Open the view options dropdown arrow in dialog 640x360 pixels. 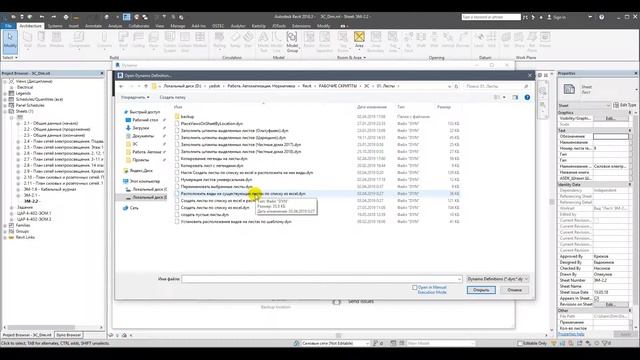504,97
